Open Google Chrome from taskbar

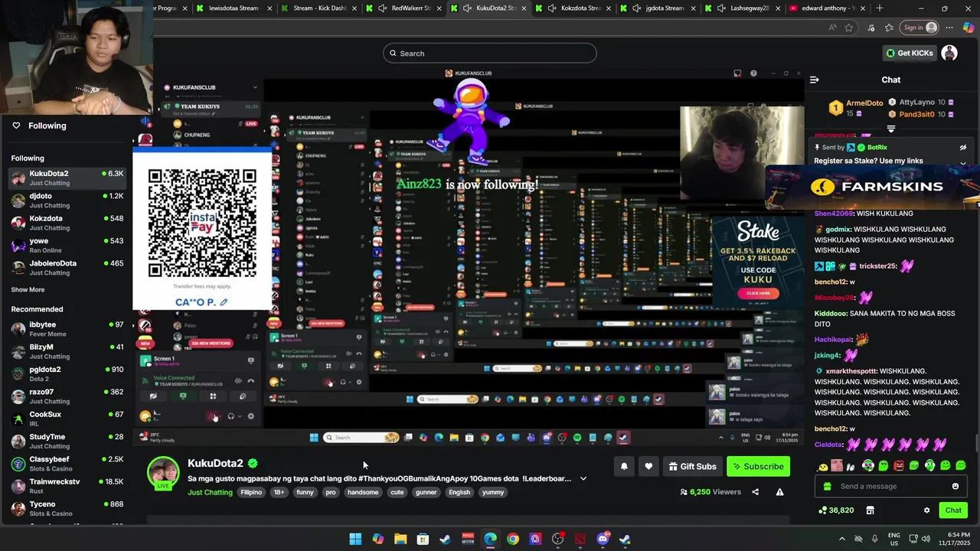tap(513, 539)
